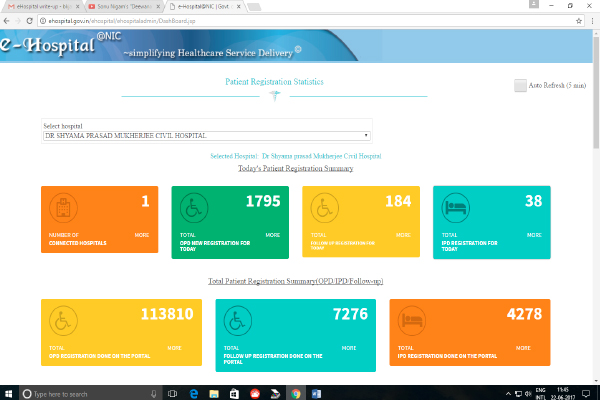Enable Auto Refresh (5 min) checkbox
This screenshot has height=400, width=600.
pos(520,85)
